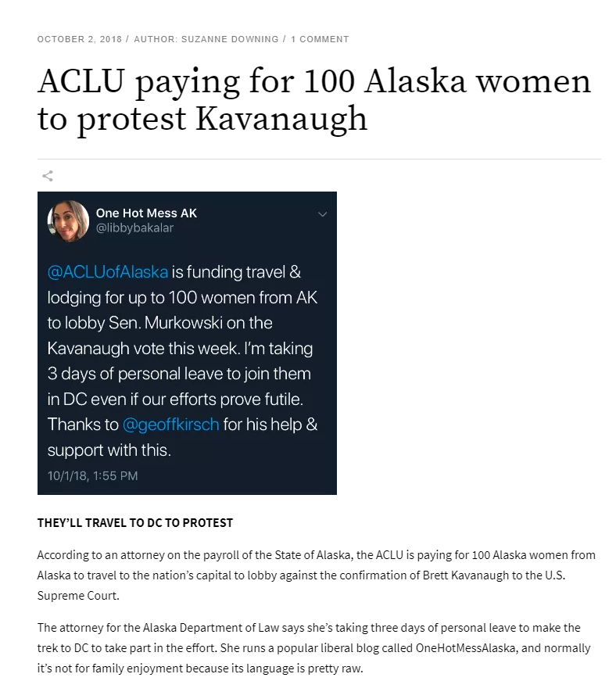Click the THEY'LL TRAVEL TO DC subheading
Viewport: 616px width, 681px height.
[134, 522]
